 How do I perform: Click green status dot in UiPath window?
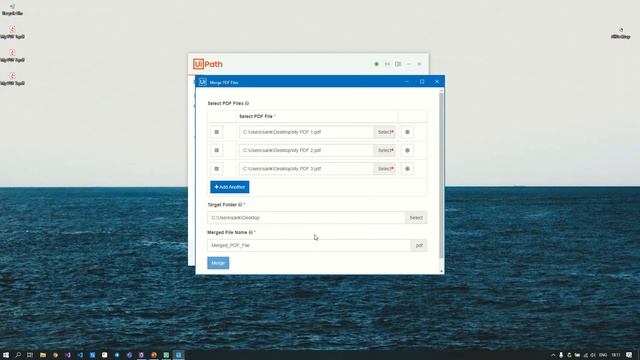(376, 64)
